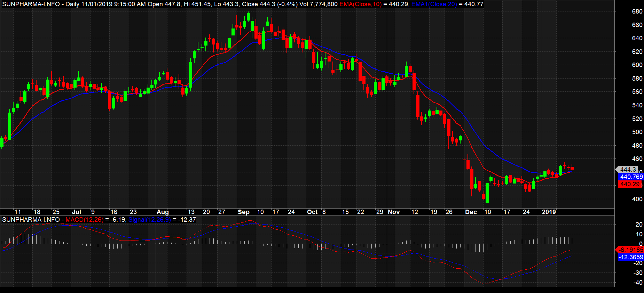Screen dimensions: 644x293
Task: Click the Nov month label on date axis
Action: pyautogui.click(x=394, y=212)
